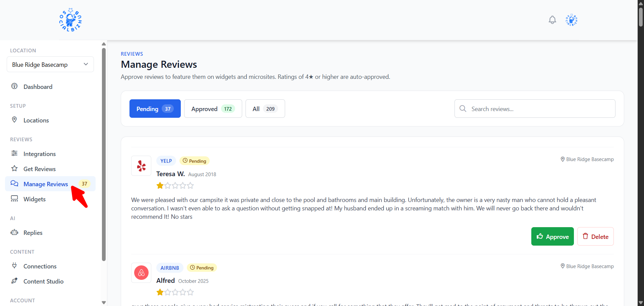This screenshot has height=306, width=644.
Task: Click the search magnifier icon
Action: 463,109
